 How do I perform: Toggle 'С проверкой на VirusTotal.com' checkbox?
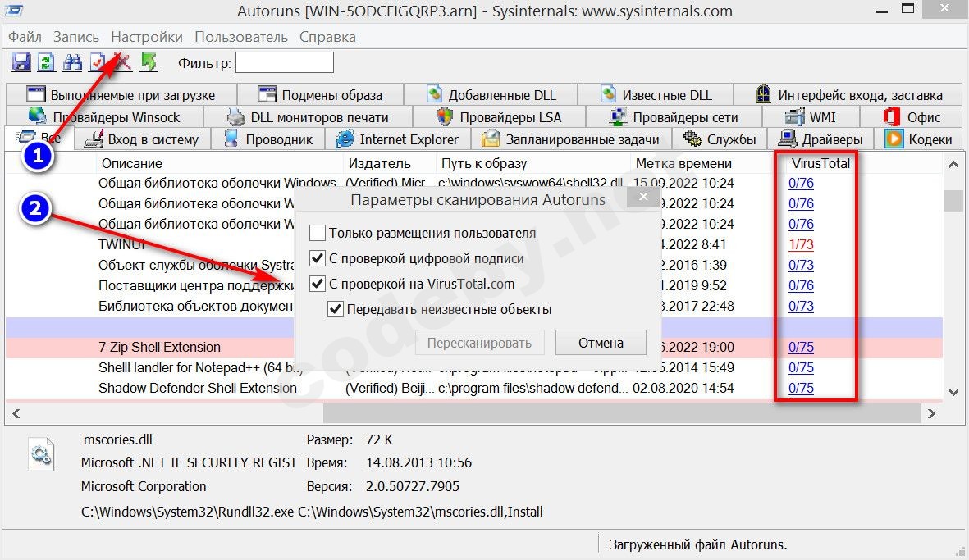click(x=318, y=284)
